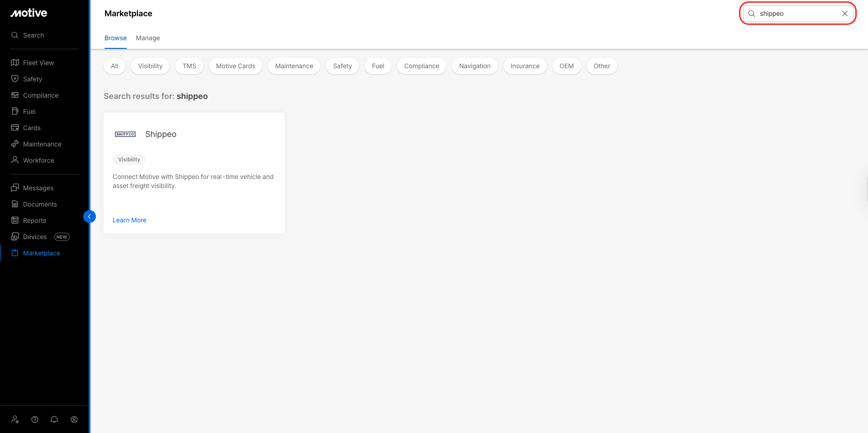The image size is (868, 433).
Task: Click into the Marketplace search field
Action: [798, 14]
